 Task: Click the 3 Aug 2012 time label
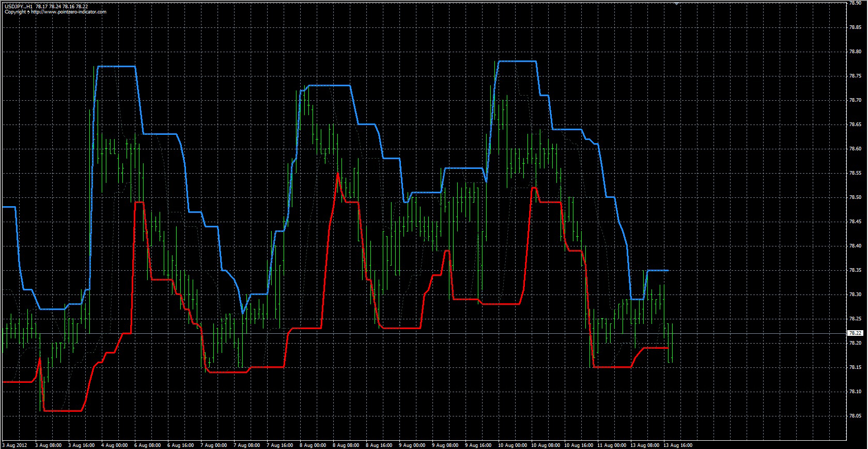(x=15, y=445)
